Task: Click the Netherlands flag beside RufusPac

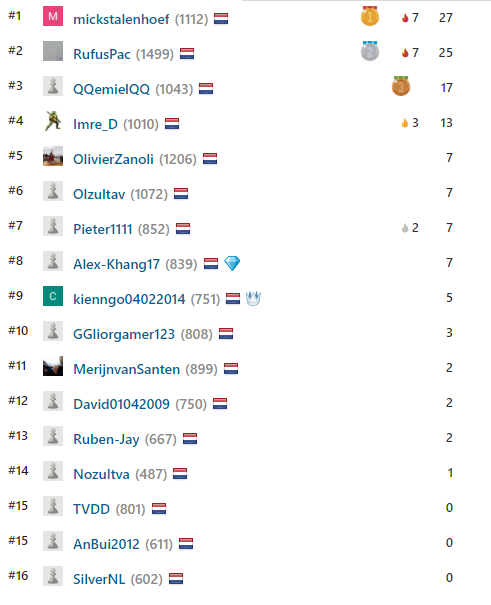Action: (x=187, y=54)
